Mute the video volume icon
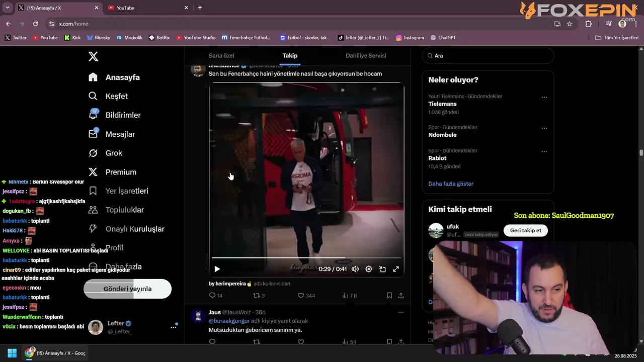 pos(355,269)
